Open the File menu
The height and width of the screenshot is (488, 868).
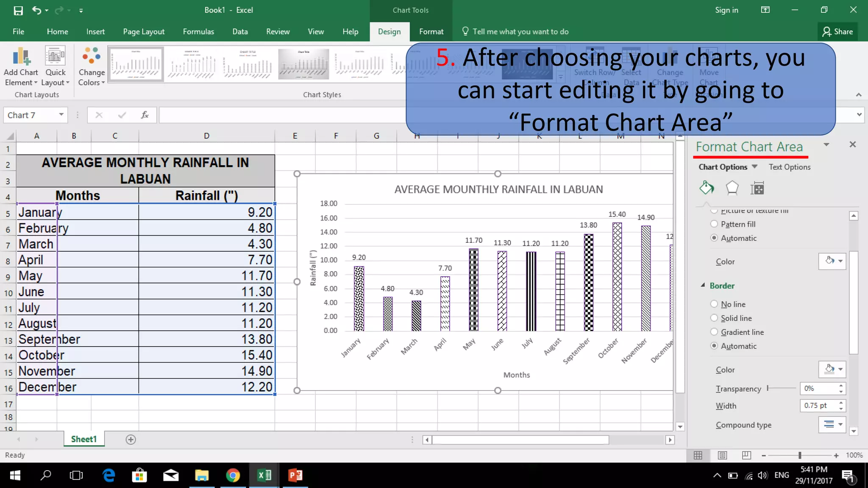tap(18, 32)
